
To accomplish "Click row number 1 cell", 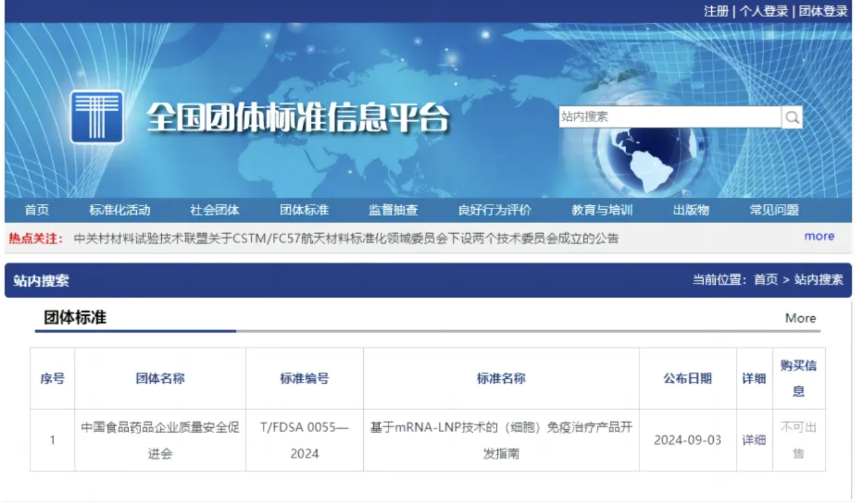I will tap(52, 440).
